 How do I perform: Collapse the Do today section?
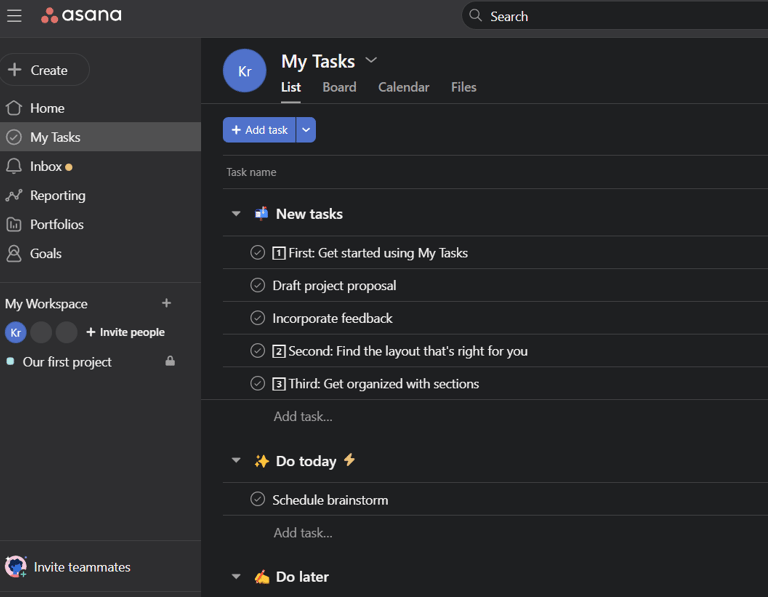point(236,460)
